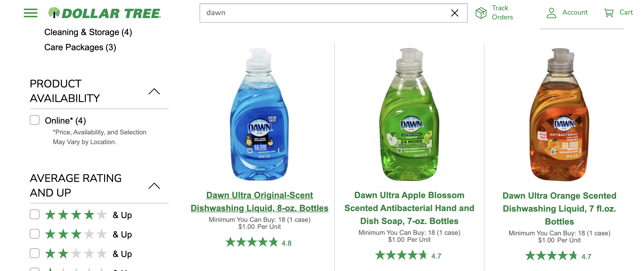
Task: Check the 4 stars & Up filter
Action: 35,214
